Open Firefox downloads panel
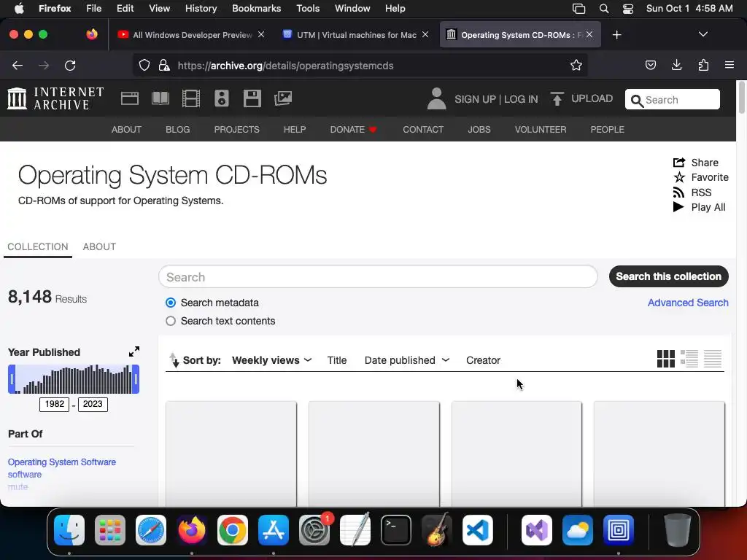 676,65
